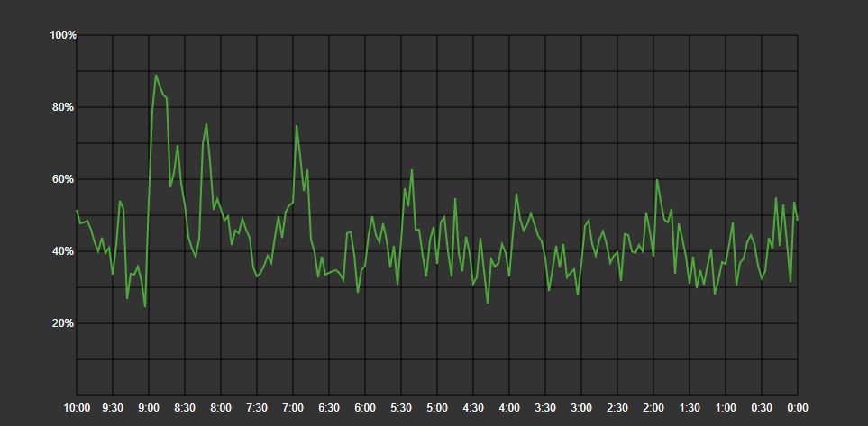
Task: Select the 1:30 time axis label
Action: pos(690,408)
